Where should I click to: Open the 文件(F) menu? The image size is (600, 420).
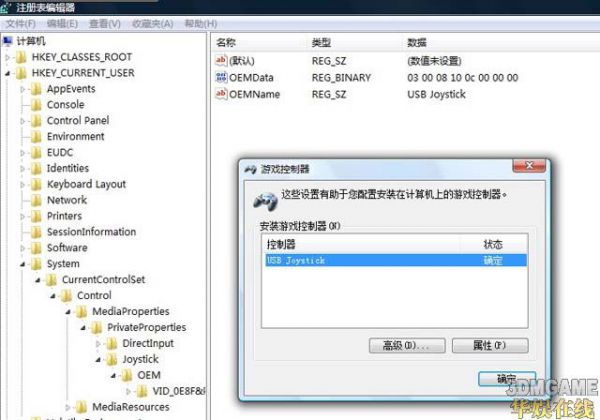[21, 24]
